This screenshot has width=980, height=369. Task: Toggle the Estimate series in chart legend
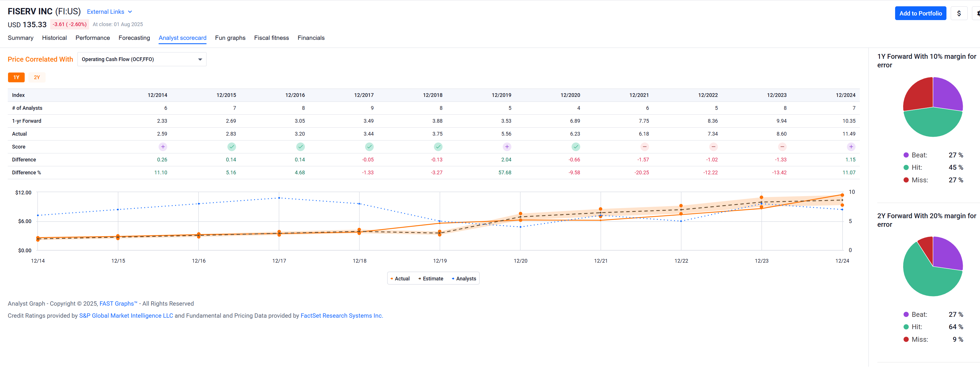tap(431, 279)
